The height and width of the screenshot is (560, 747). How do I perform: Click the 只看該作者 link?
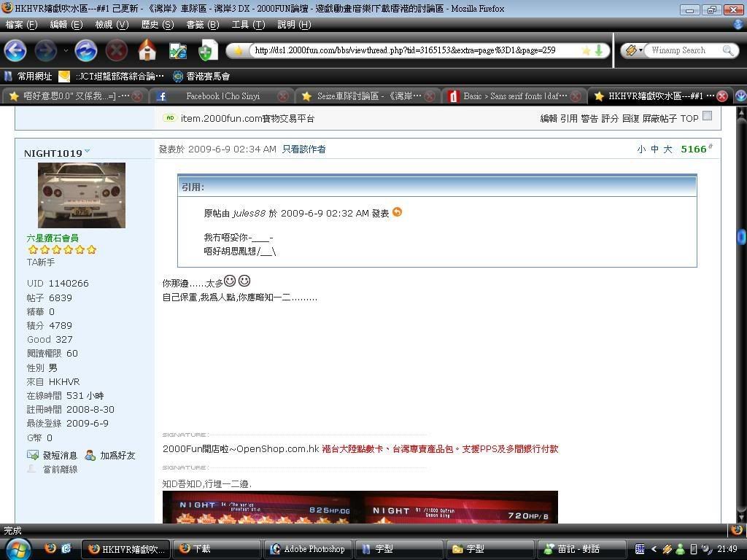(303, 149)
